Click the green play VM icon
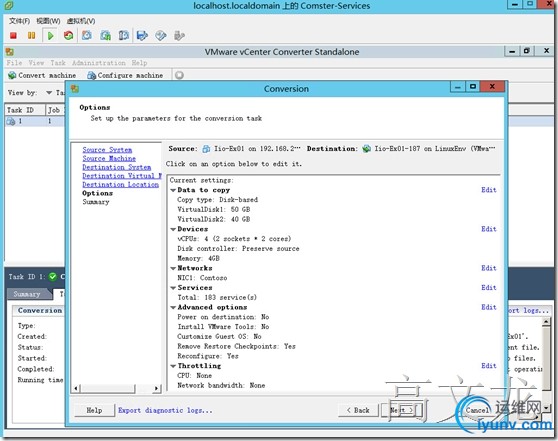Screen dimensions: 558x441 point(50,36)
